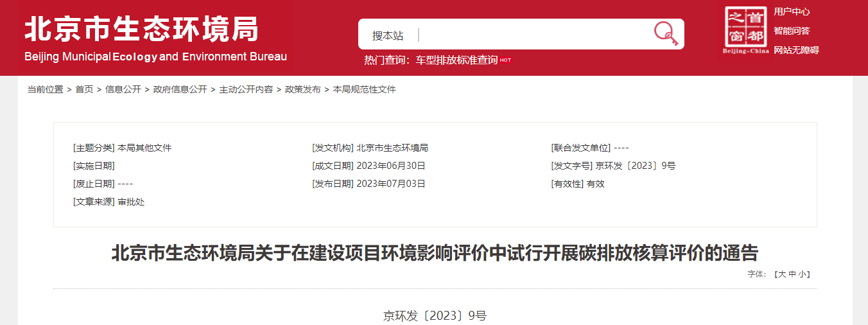Click the 文章来源 审批处 entry
The image size is (868, 325).
point(109,202)
